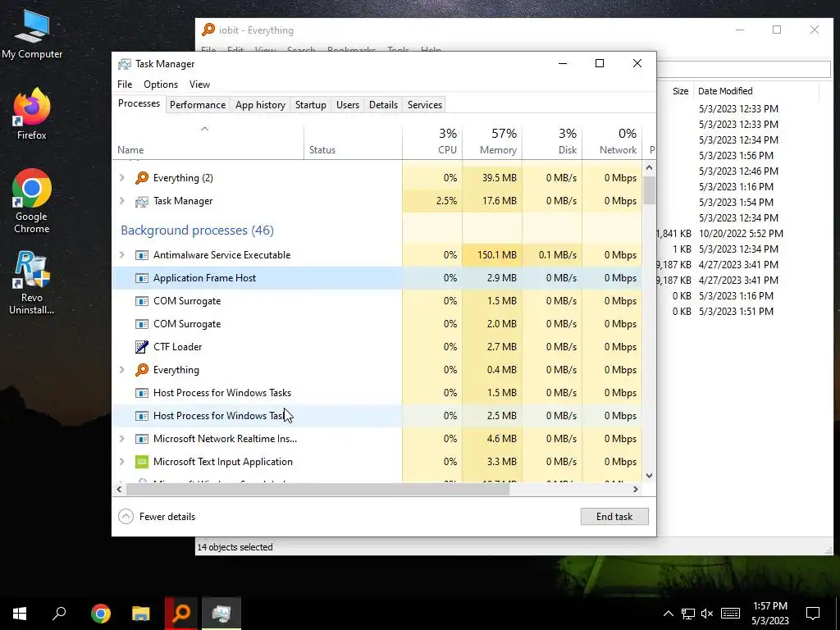Switch to the Startup tab
Viewport: 840px width, 630px height.
click(x=311, y=105)
